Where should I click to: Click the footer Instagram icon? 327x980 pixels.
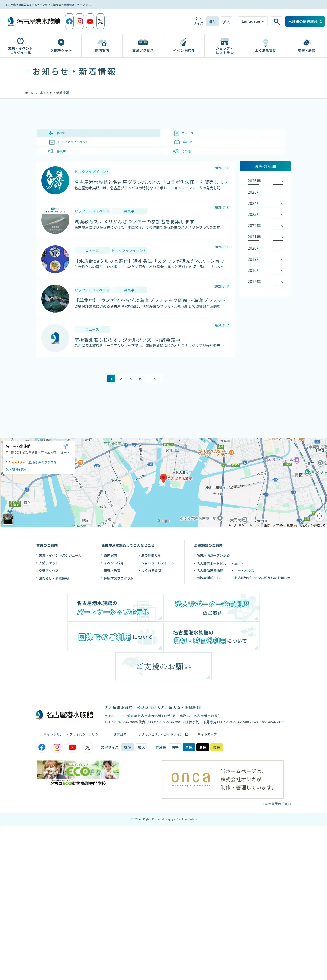click(57, 747)
